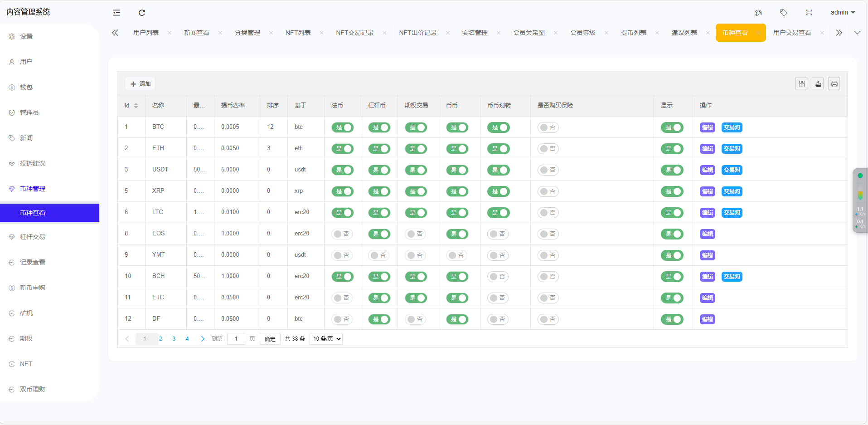Toggle 杠杆币 switch for ETH row
This screenshot has height=425, width=868.
tap(379, 149)
